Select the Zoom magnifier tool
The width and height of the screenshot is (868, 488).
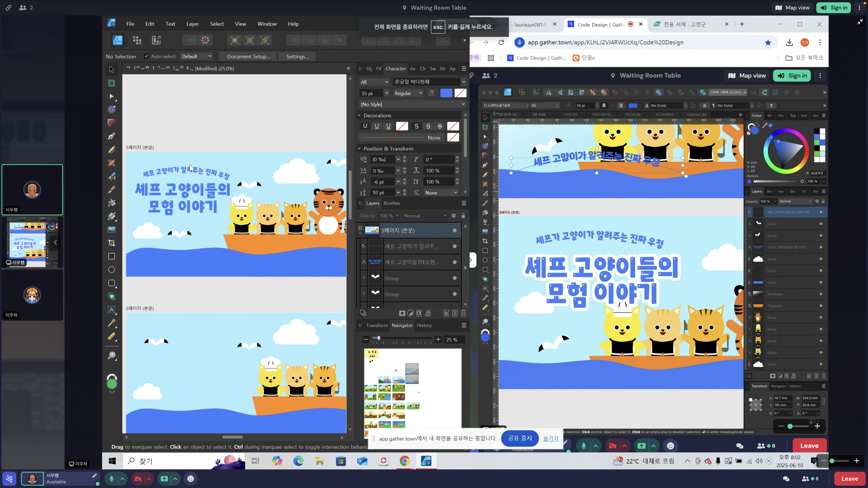tap(112, 356)
